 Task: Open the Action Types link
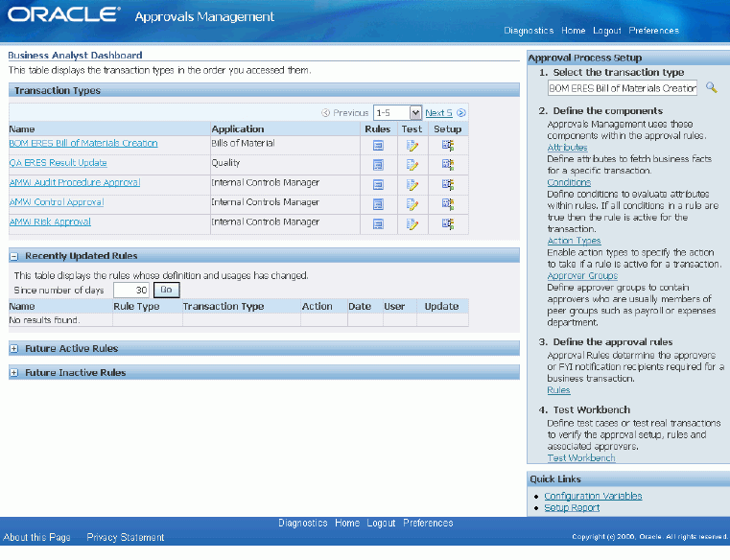[574, 241]
